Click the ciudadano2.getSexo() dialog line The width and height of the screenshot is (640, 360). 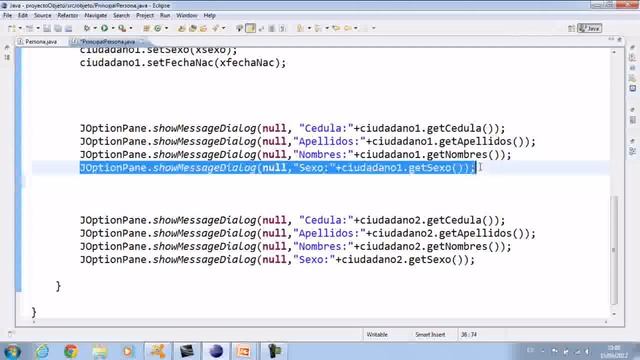277,260
